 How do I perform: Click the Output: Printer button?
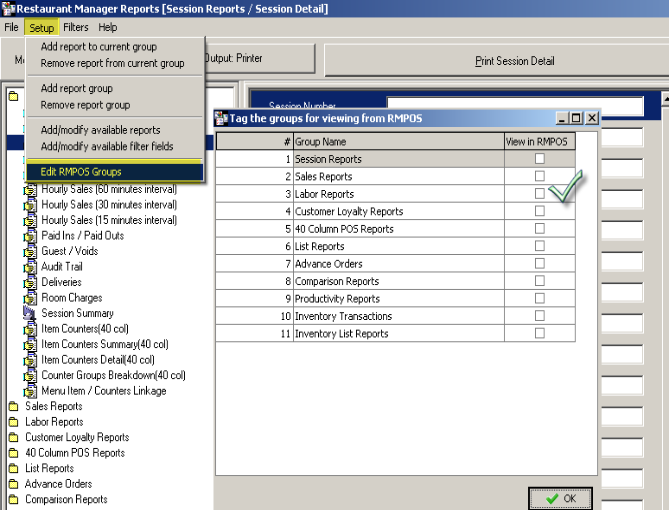coord(260,58)
